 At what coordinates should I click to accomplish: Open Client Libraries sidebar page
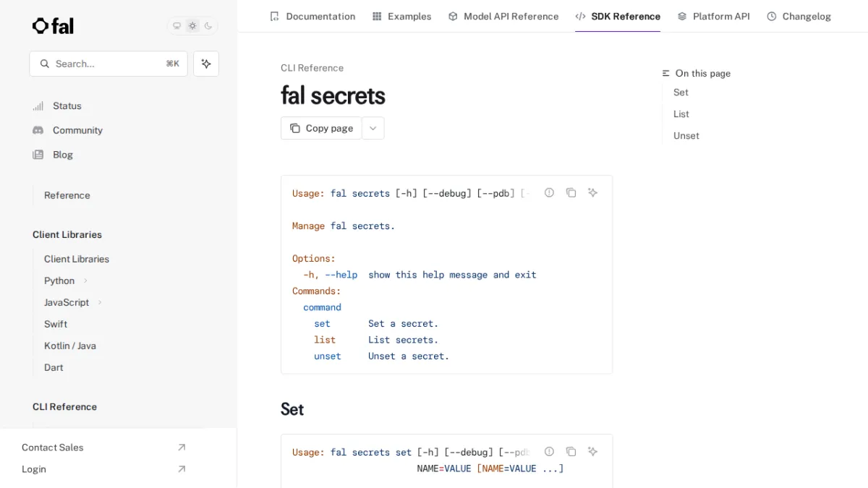pos(77,259)
